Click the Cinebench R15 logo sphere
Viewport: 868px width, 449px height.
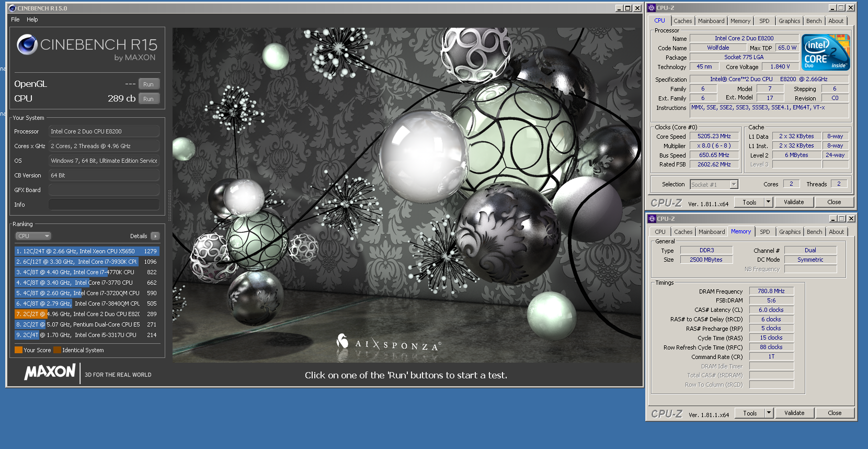[27, 45]
